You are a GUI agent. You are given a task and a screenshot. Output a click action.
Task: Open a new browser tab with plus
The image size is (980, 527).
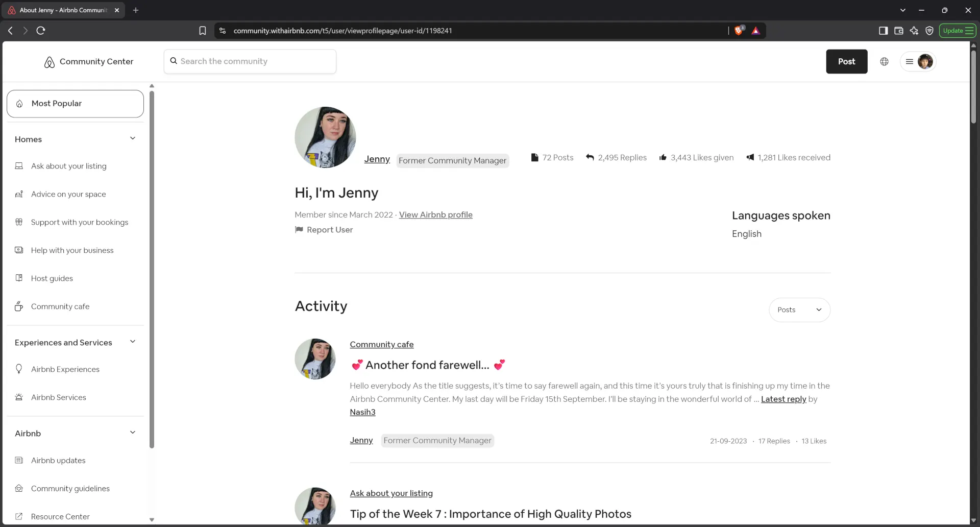(x=136, y=10)
